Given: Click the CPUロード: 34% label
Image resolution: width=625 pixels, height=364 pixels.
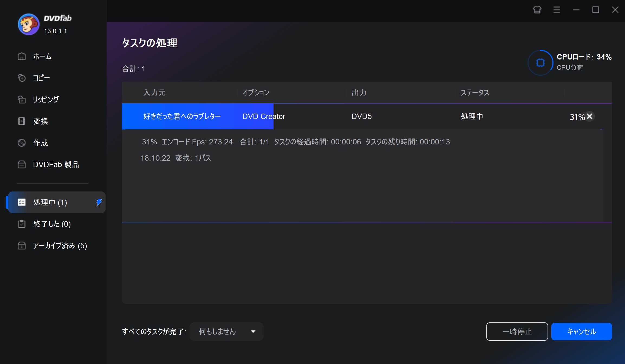Looking at the screenshot, I should tap(584, 57).
